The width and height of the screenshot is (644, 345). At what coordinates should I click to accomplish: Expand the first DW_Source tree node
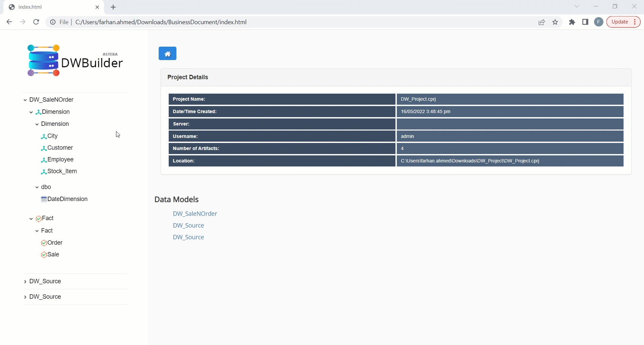click(25, 282)
